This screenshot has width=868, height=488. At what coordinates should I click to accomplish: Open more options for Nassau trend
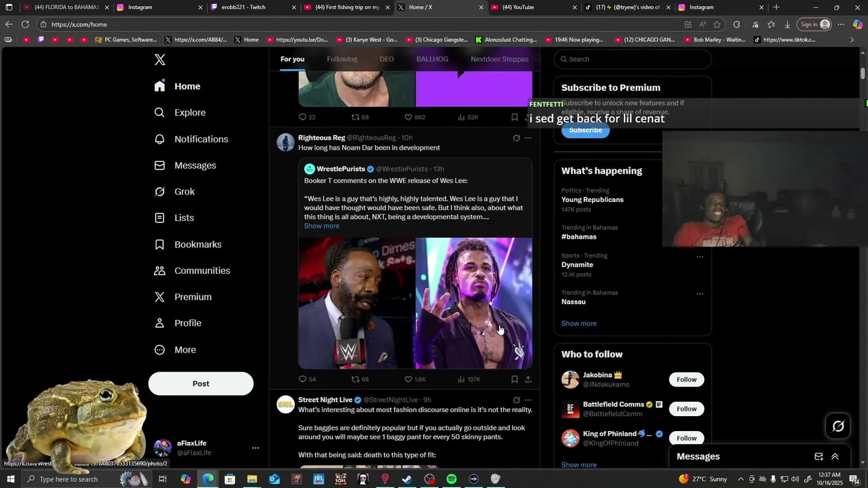point(700,294)
